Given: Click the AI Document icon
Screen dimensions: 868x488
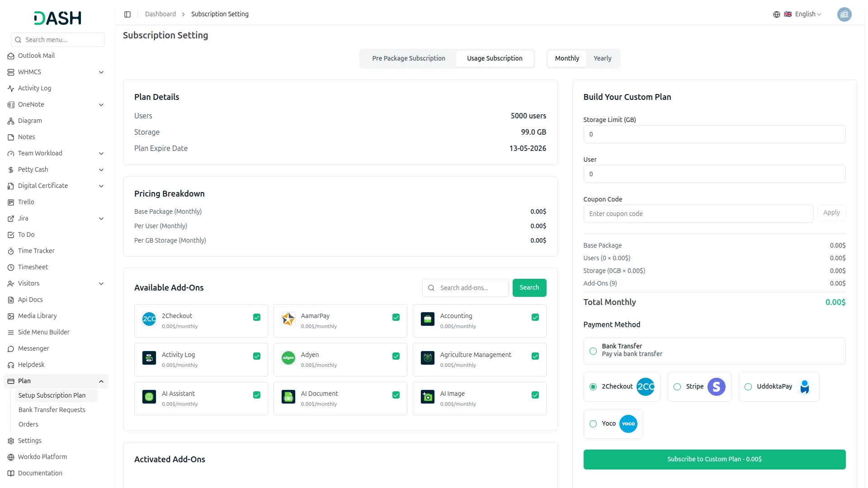Looking at the screenshot, I should [x=288, y=397].
